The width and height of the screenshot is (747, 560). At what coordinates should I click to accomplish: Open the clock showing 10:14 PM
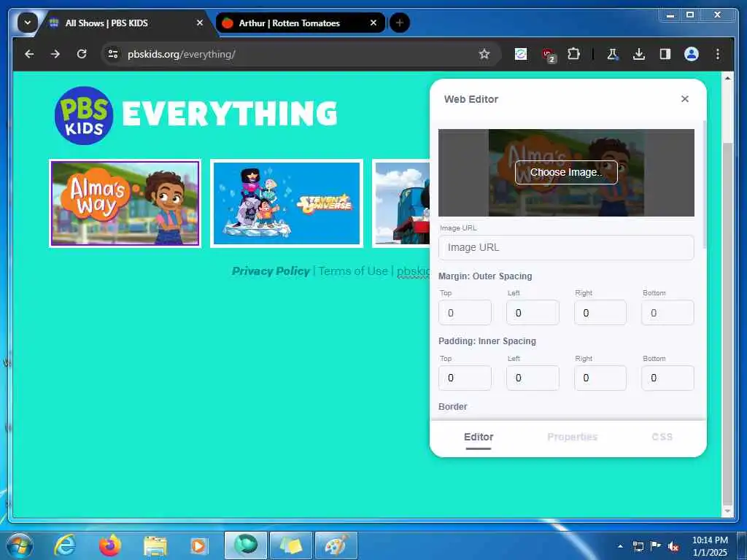pyautogui.click(x=709, y=546)
